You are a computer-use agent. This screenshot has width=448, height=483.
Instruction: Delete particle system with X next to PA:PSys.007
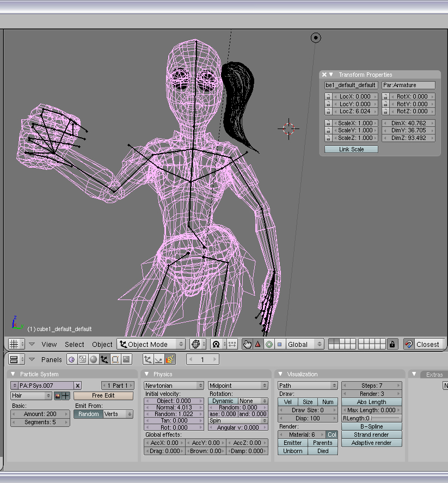pos(78,386)
